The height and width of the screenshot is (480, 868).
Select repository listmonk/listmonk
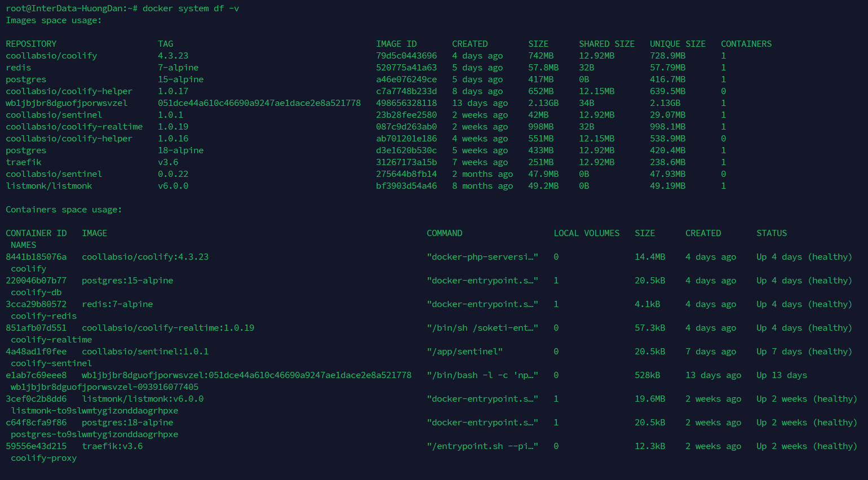coord(48,186)
